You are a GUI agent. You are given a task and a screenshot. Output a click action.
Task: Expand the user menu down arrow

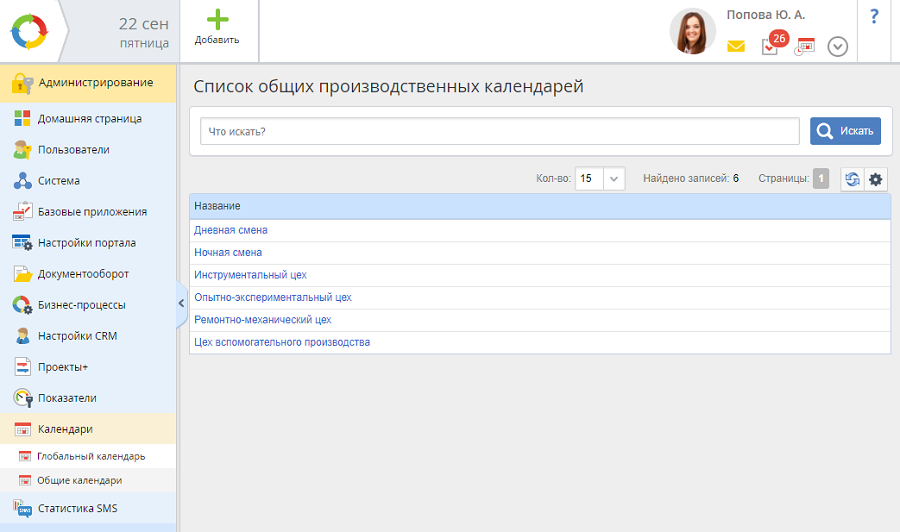[838, 46]
